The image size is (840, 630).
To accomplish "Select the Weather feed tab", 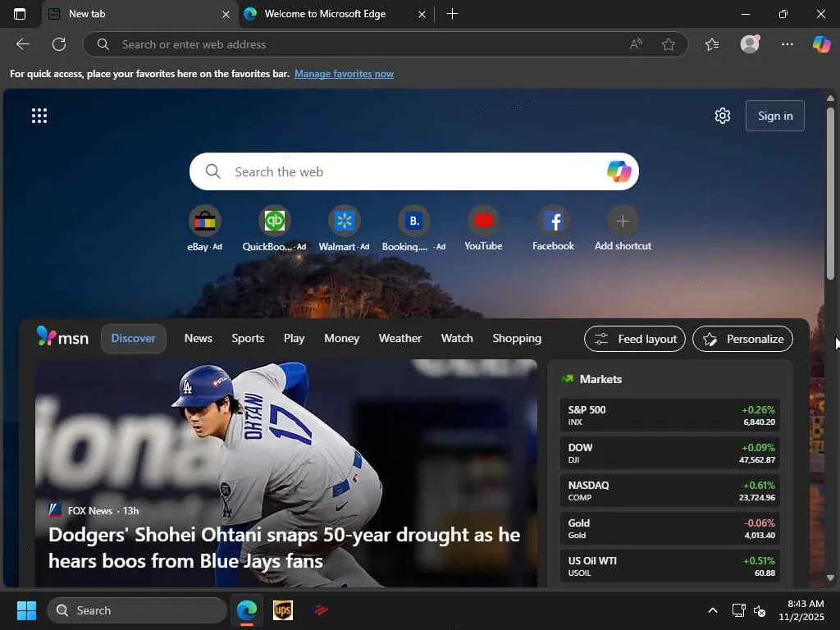I will tap(400, 339).
